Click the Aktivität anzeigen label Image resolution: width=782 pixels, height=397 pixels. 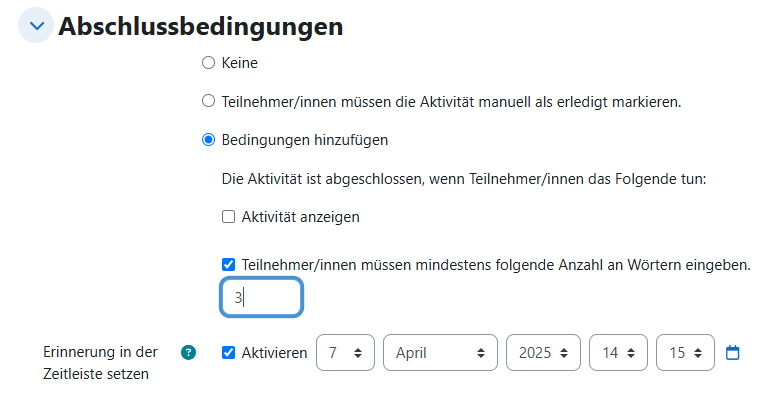[301, 217]
